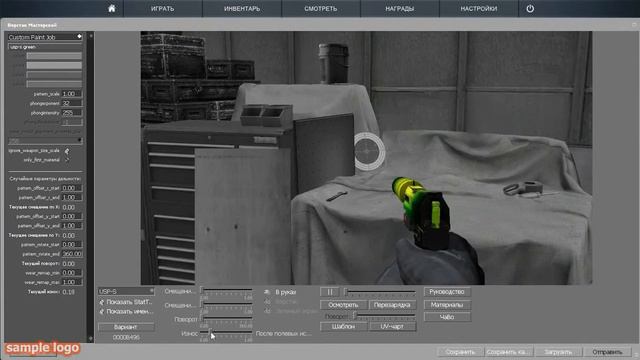This screenshot has height=360, width=640.
Task: Open the ИГРАТЬ menu
Action: tap(162, 9)
